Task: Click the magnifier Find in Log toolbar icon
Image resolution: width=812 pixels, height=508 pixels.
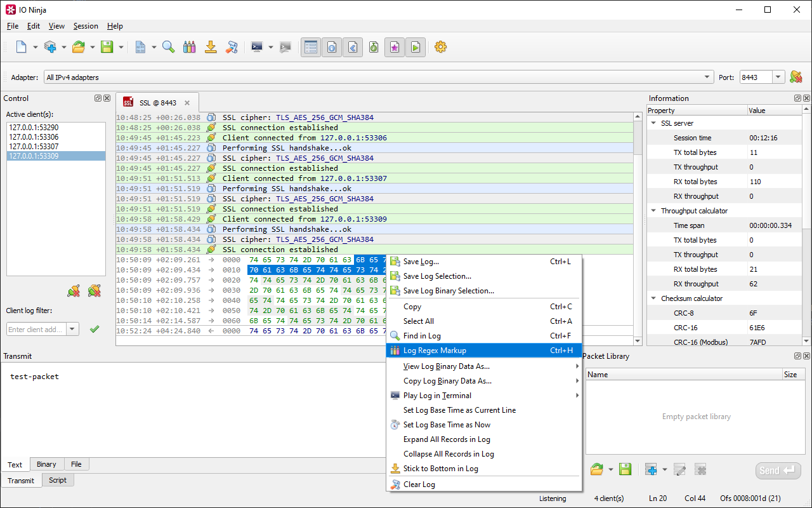Action: tap(168, 47)
